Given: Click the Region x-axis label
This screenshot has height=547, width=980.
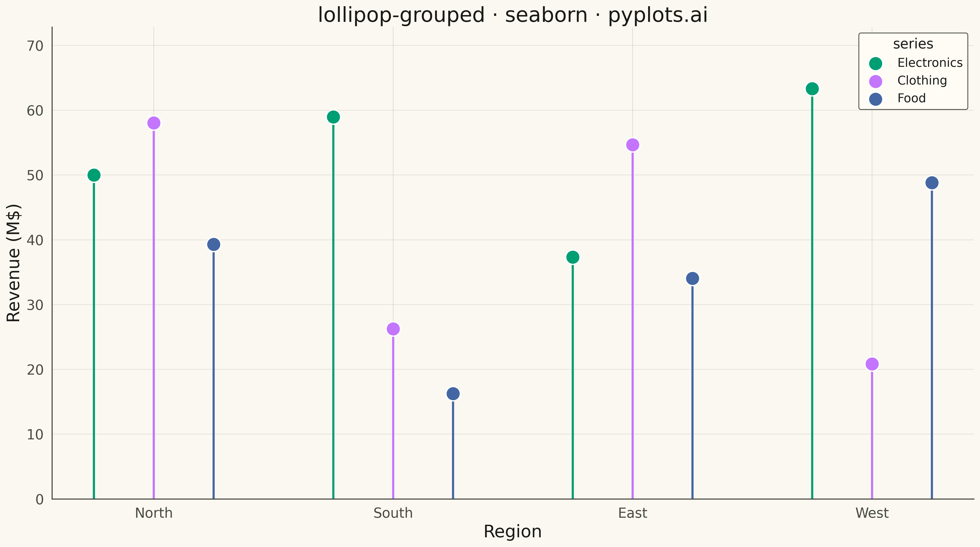Looking at the screenshot, I should click(512, 531).
